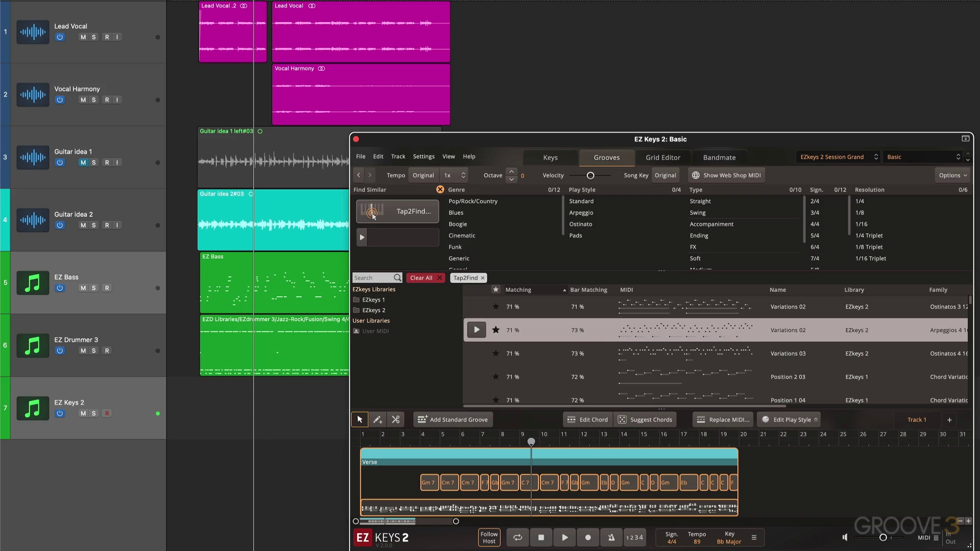Stop playback in EZ Keys
Screen dimensions: 980x551
point(541,537)
